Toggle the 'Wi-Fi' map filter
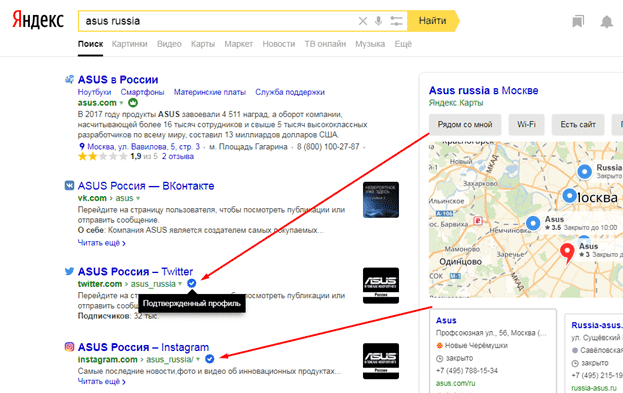The width and height of the screenshot is (623, 393). (x=526, y=125)
